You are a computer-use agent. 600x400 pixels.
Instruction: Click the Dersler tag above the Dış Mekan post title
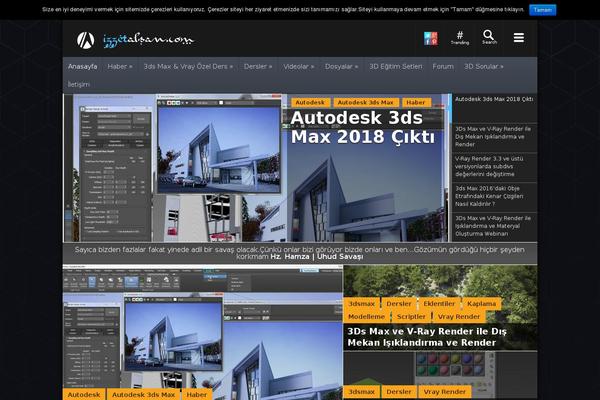coord(399,304)
